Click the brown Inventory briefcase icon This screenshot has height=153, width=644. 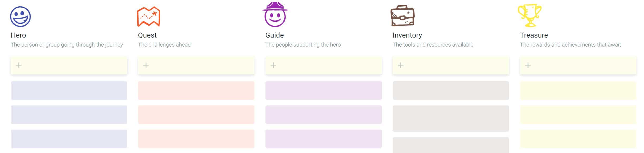tap(403, 16)
